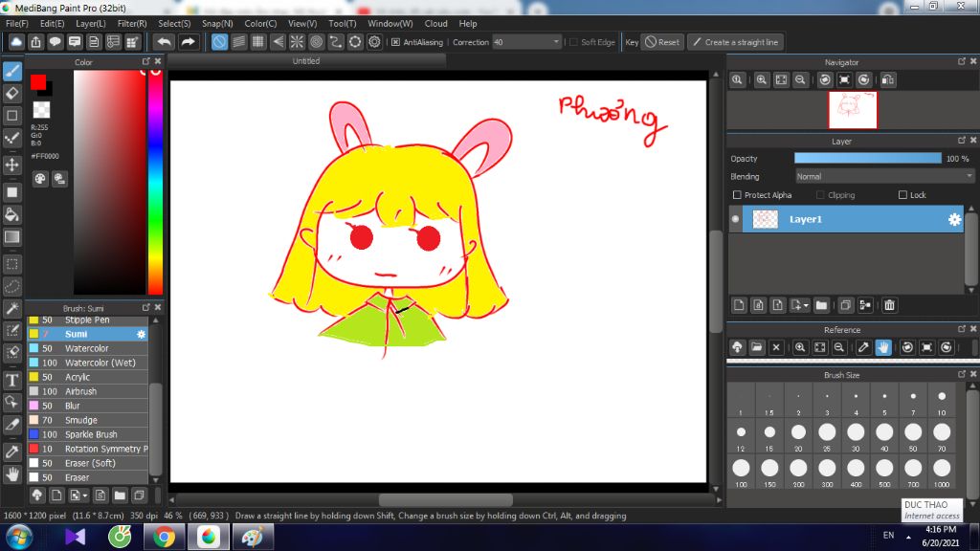Screen dimensions: 980x551
Task: Click the Redo arrow in toolbar
Action: pyautogui.click(x=188, y=42)
